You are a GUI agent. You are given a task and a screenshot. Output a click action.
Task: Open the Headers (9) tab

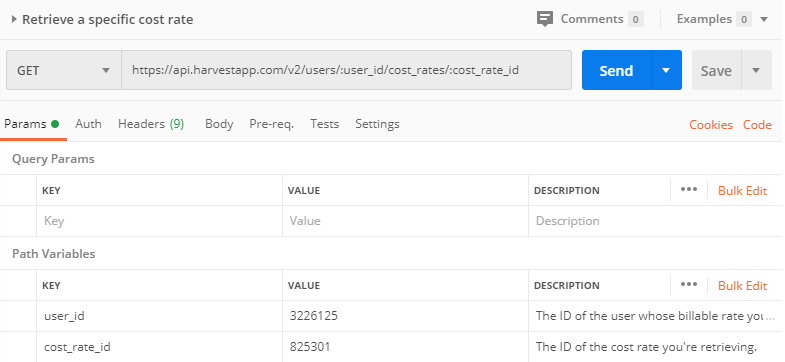tap(151, 124)
